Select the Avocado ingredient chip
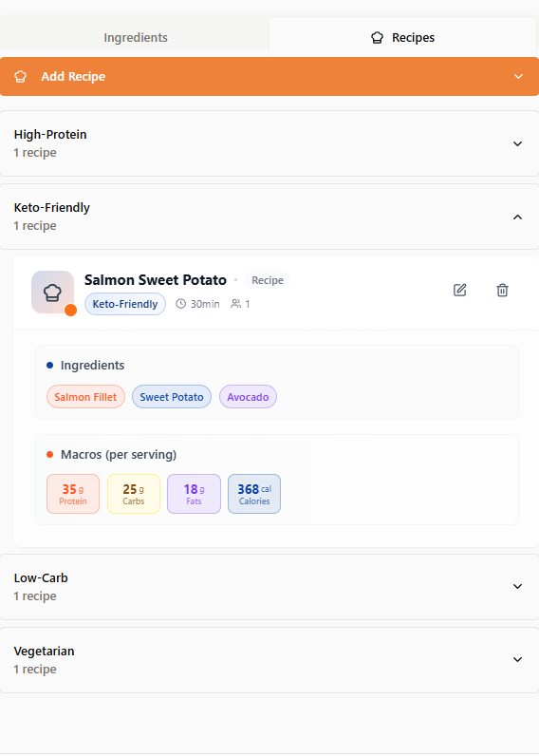The image size is (539, 756). tap(248, 397)
